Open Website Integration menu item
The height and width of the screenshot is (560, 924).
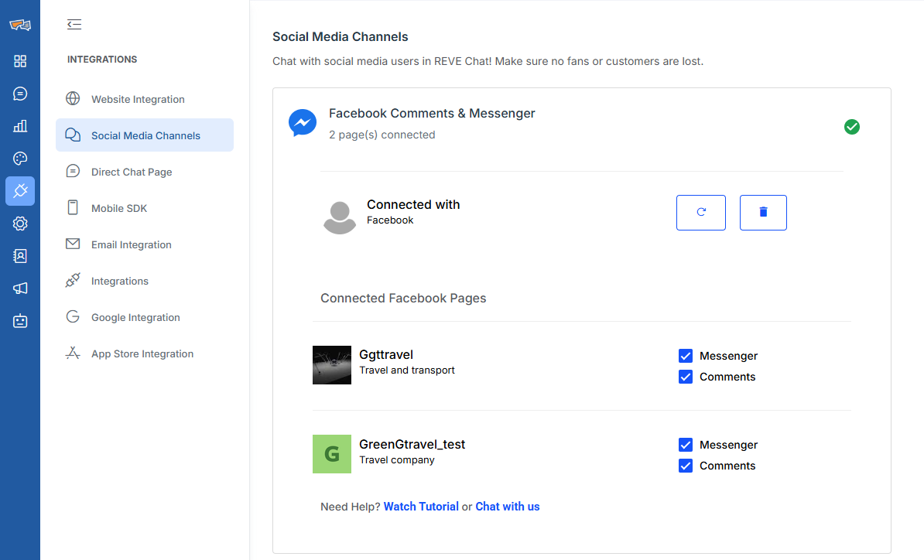145,99
